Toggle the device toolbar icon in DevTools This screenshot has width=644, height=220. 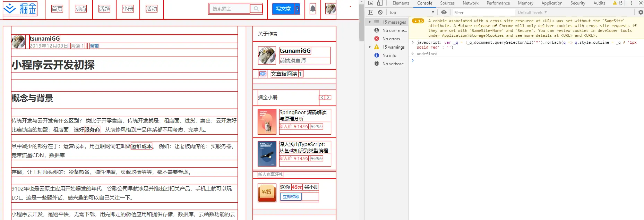[x=380, y=3]
